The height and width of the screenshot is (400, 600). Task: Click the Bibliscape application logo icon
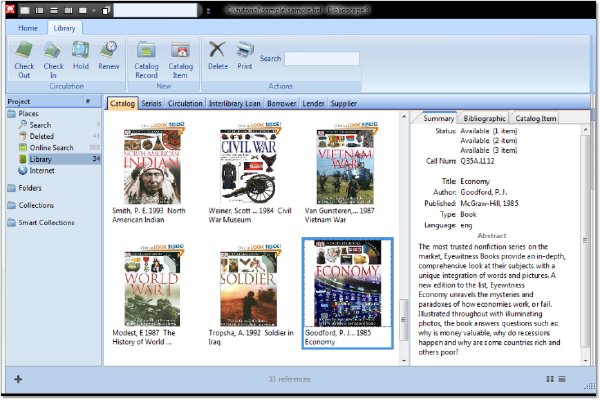[10, 10]
